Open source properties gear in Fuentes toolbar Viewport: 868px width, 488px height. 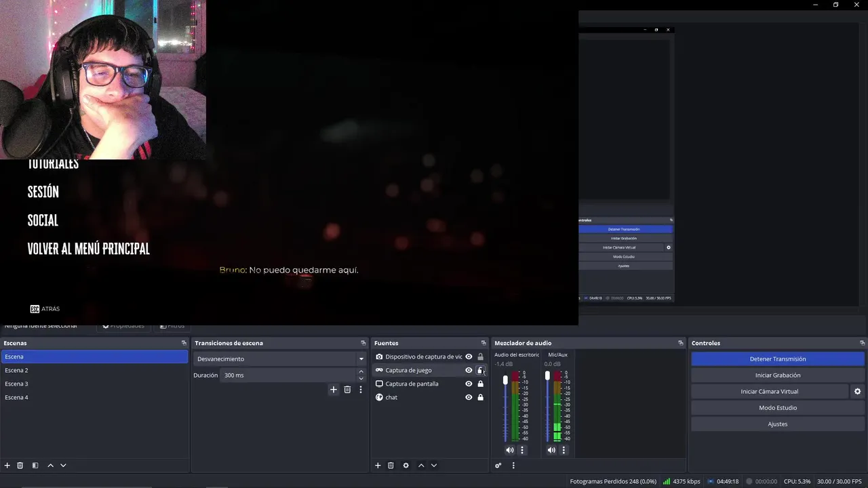pos(406,466)
